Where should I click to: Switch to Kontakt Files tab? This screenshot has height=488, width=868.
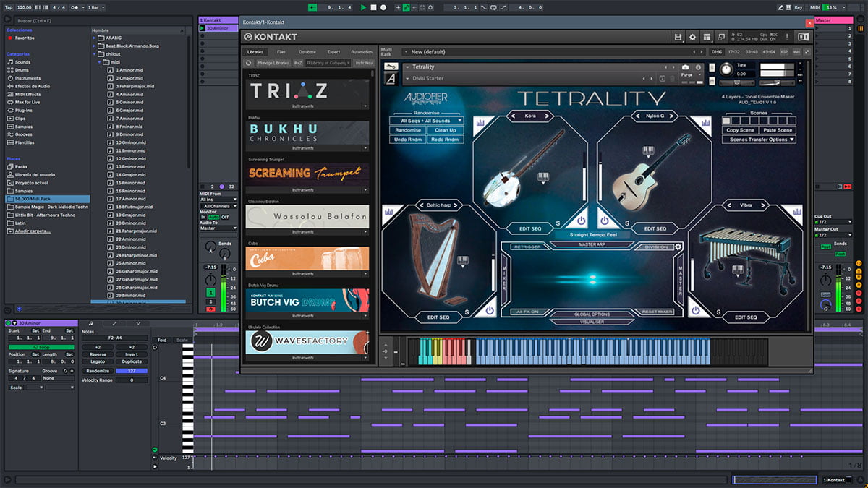coord(281,52)
